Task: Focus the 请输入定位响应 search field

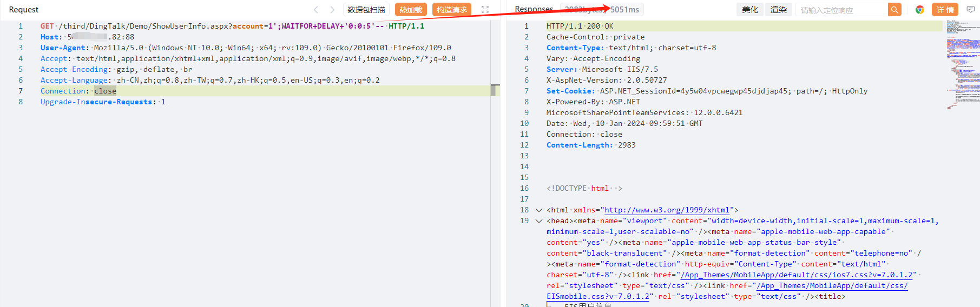Action: click(x=841, y=10)
